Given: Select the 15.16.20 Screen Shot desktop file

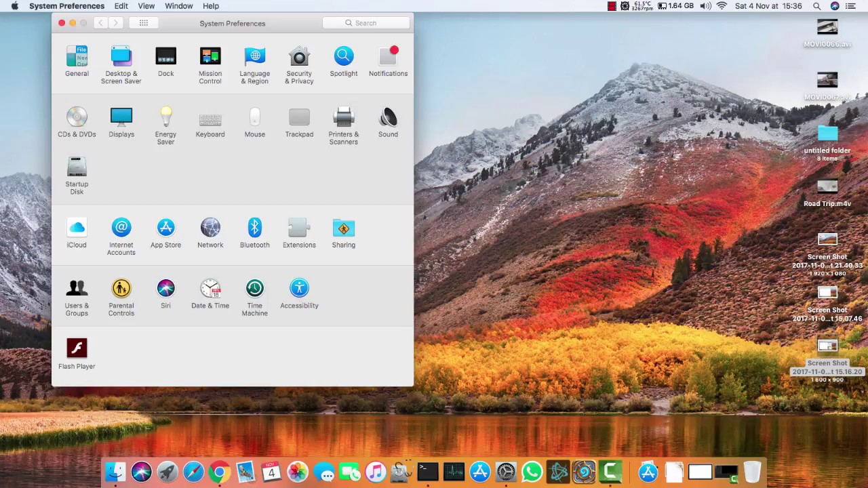Looking at the screenshot, I should pyautogui.click(x=827, y=361).
